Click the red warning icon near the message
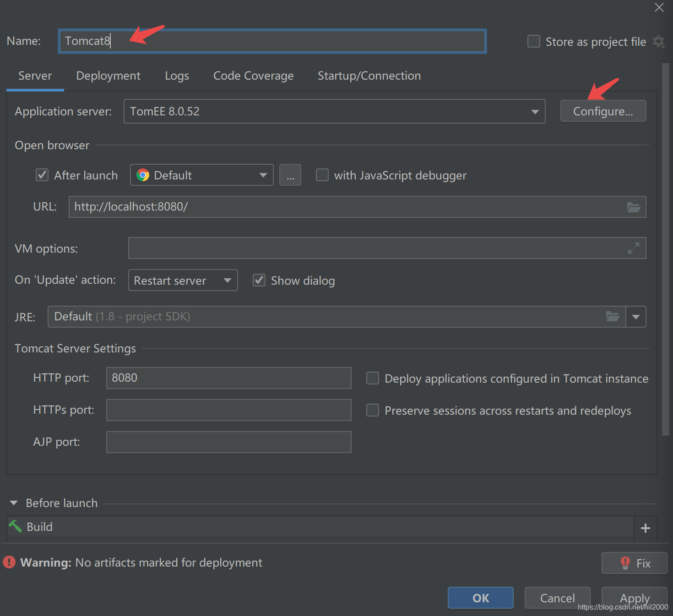This screenshot has width=673, height=616. coord(9,562)
